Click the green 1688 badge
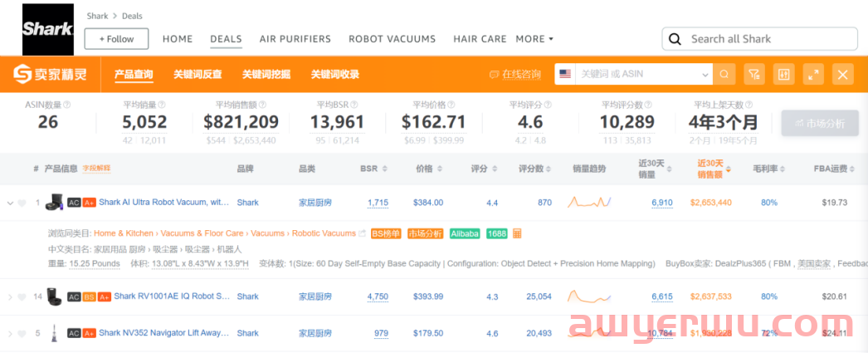Screen dimensions: 868x353 [x=496, y=233]
